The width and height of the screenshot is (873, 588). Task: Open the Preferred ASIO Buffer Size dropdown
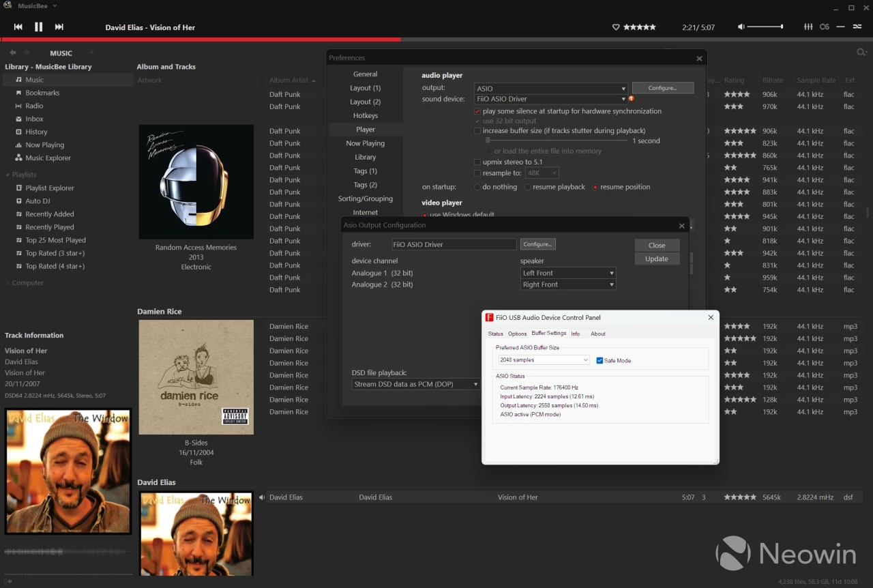pos(544,359)
